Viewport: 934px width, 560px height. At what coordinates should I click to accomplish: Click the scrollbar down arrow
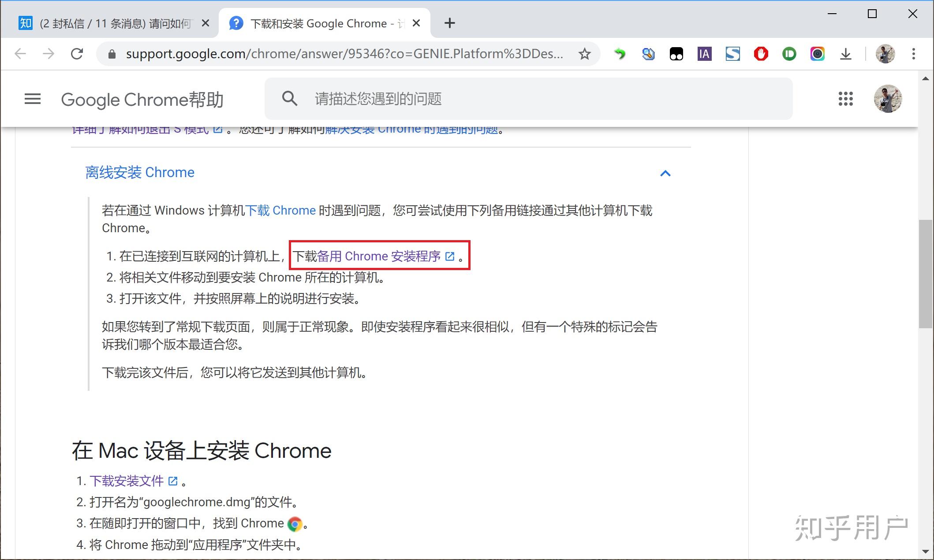(x=925, y=552)
